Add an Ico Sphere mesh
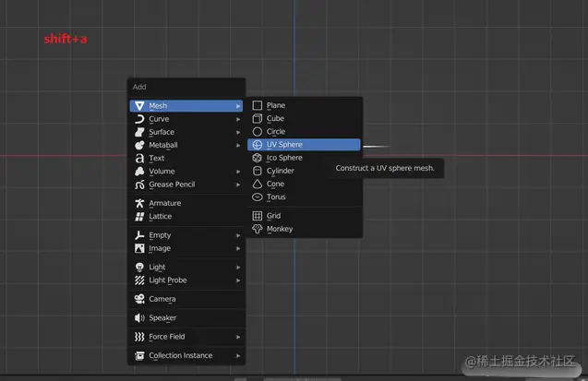This screenshot has width=588, height=381. 304,158
